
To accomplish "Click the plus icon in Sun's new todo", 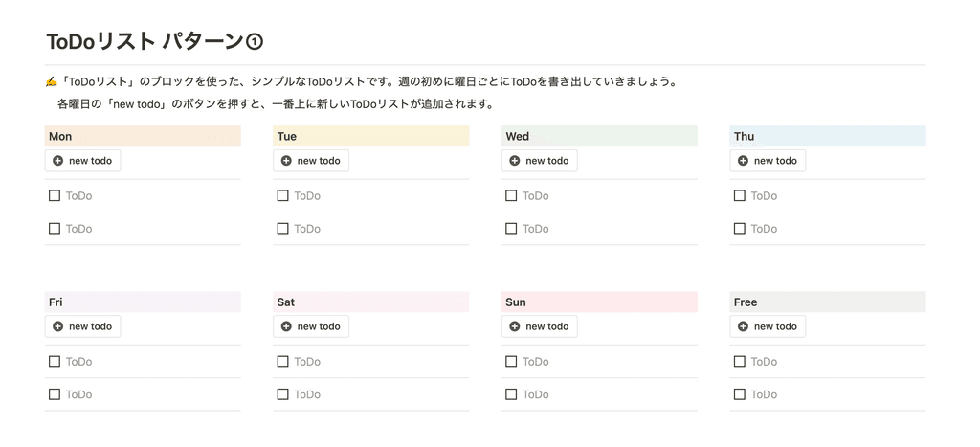I will 515,326.
